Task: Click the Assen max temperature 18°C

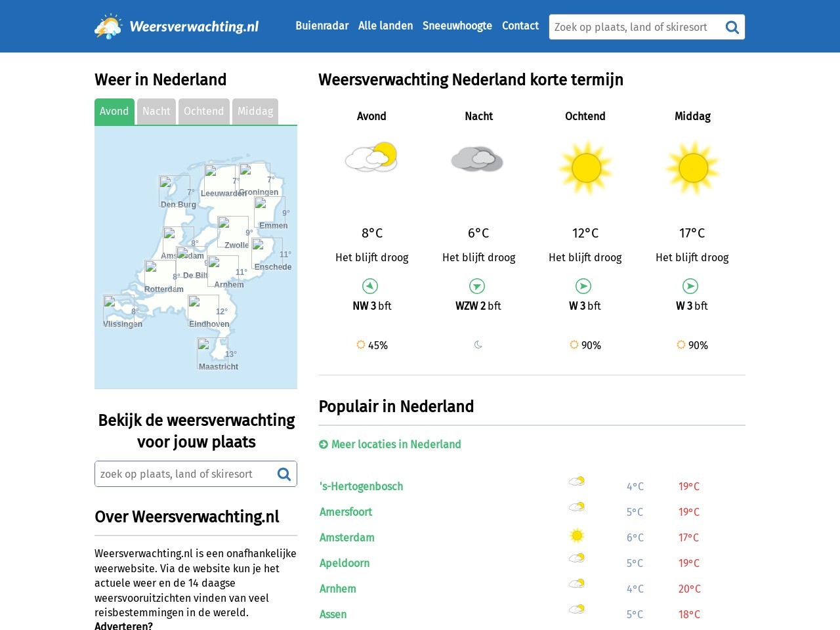Action: pyautogui.click(x=689, y=614)
